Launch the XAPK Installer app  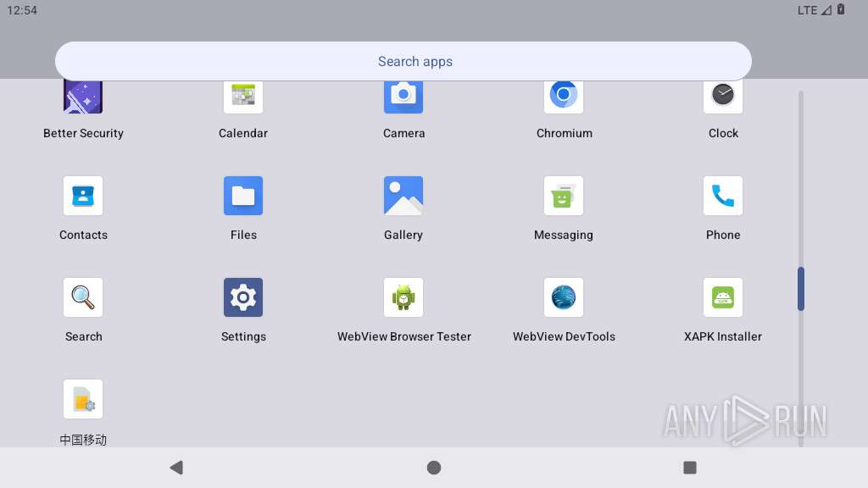coord(723,297)
